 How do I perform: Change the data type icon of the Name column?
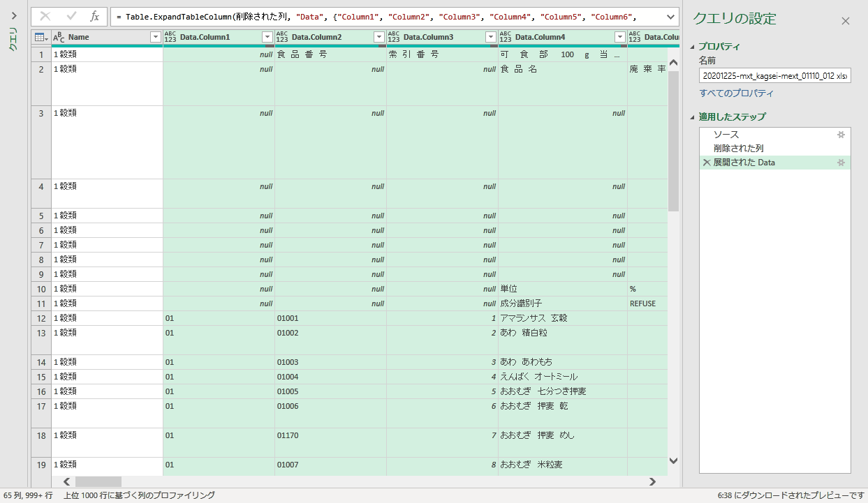click(x=59, y=37)
